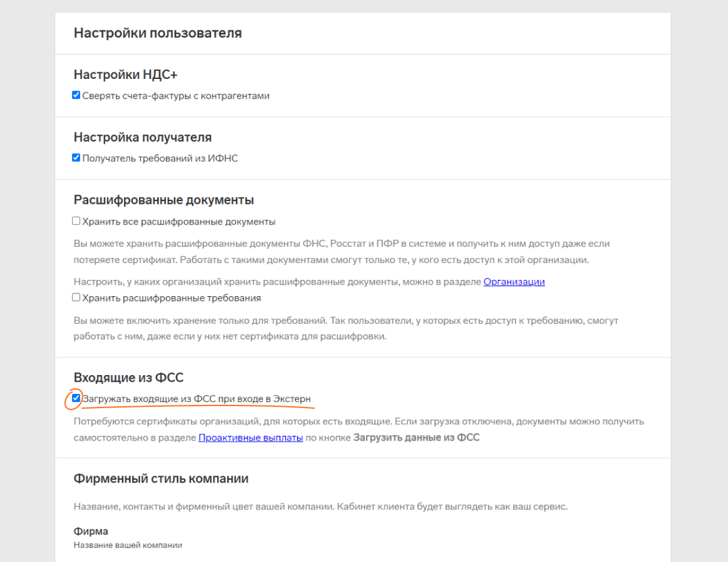Click the Расшифрованные документы section heading
This screenshot has height=562, width=728.
point(163,200)
